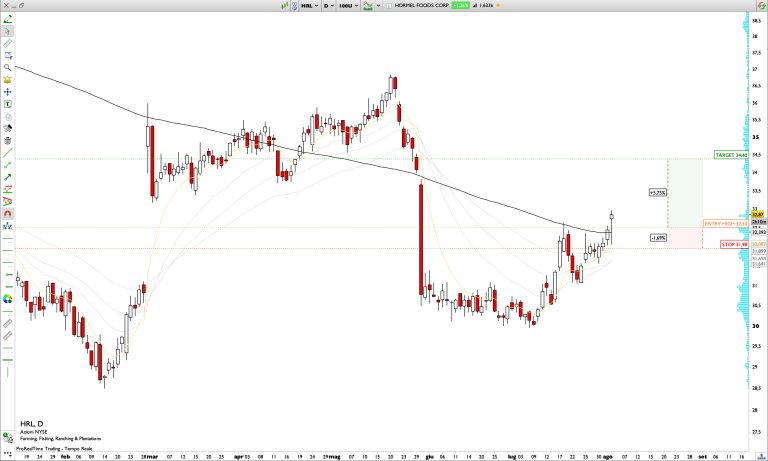Click the alert bell icon
The width and height of the screenshot is (768, 461).
[8, 79]
